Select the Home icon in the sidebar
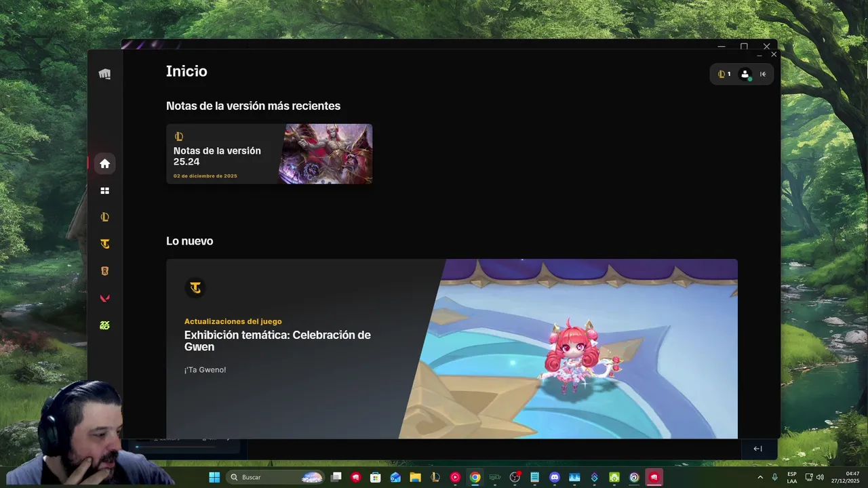Viewport: 868px width, 488px height. coord(104,163)
